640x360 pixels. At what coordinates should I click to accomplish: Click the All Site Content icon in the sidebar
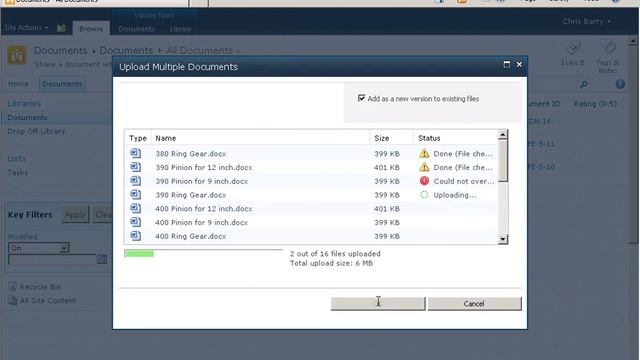(13, 301)
